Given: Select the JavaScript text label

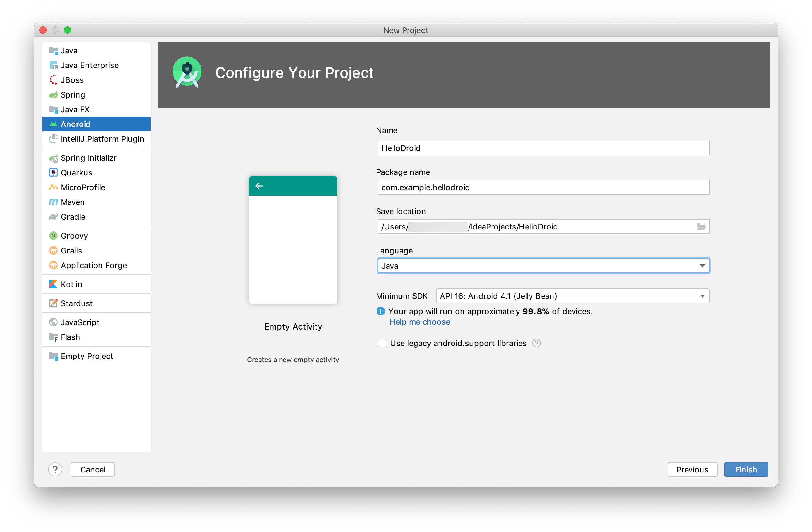Looking at the screenshot, I should (x=80, y=322).
